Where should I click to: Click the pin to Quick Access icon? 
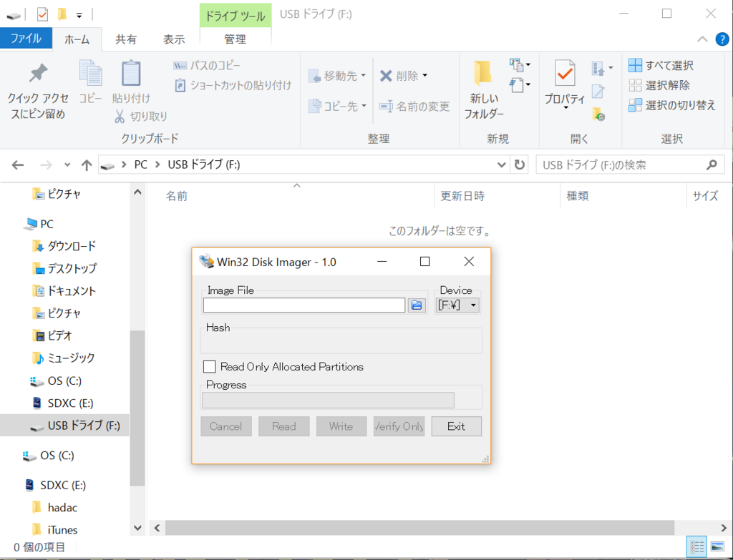pos(39,74)
